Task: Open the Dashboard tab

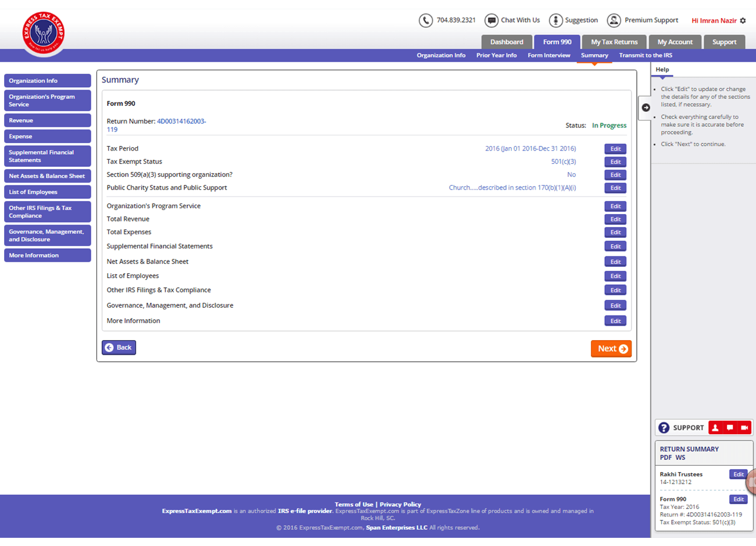Action: (507, 42)
